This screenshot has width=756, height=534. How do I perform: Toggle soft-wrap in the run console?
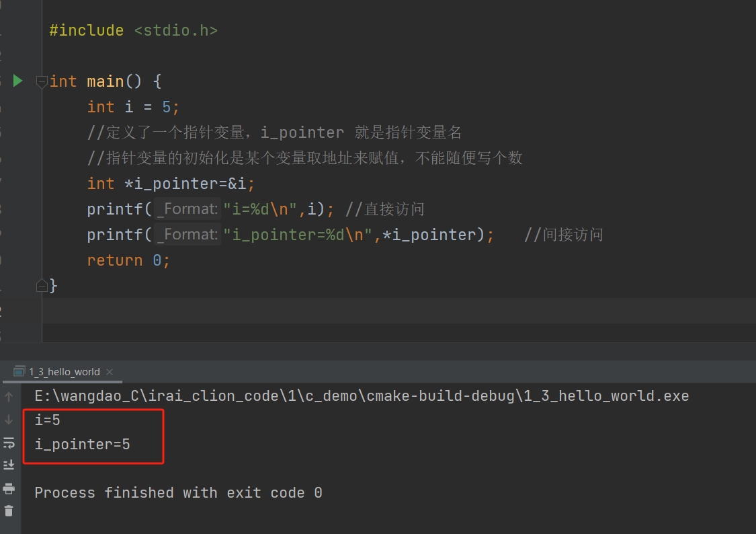9,443
